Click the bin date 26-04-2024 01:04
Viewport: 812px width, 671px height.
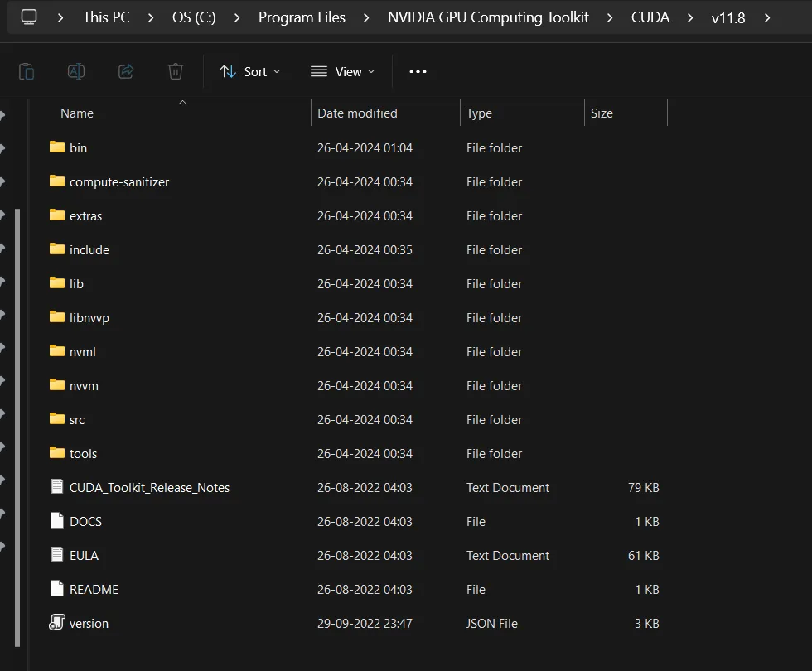pyautogui.click(x=365, y=148)
